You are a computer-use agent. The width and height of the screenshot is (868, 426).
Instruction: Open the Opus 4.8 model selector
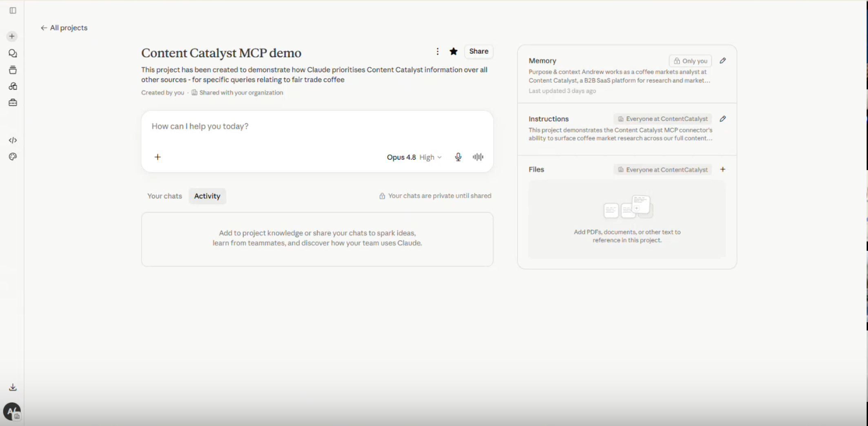(x=414, y=157)
